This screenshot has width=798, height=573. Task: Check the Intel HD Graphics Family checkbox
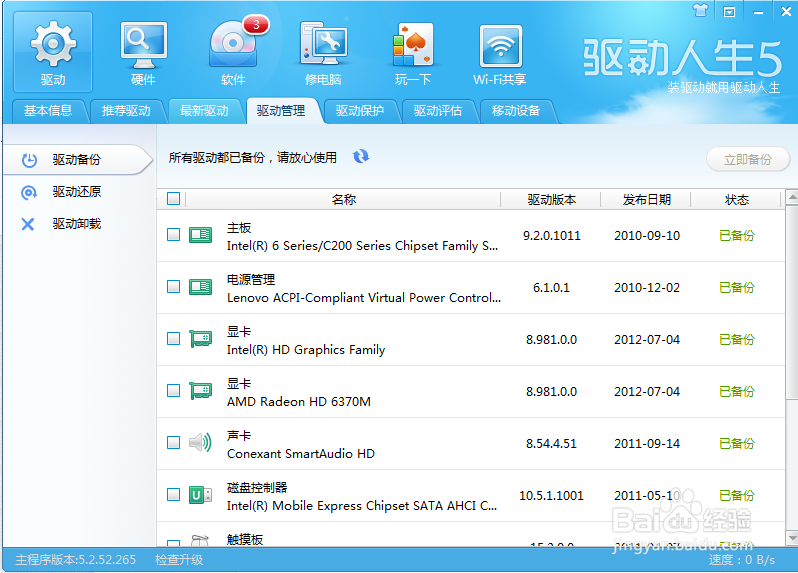point(174,338)
